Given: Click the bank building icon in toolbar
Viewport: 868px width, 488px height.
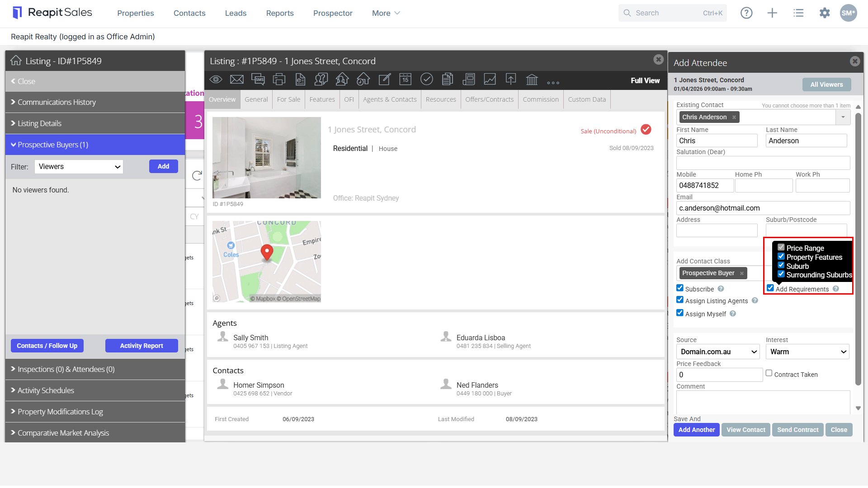Looking at the screenshot, I should pyautogui.click(x=532, y=80).
